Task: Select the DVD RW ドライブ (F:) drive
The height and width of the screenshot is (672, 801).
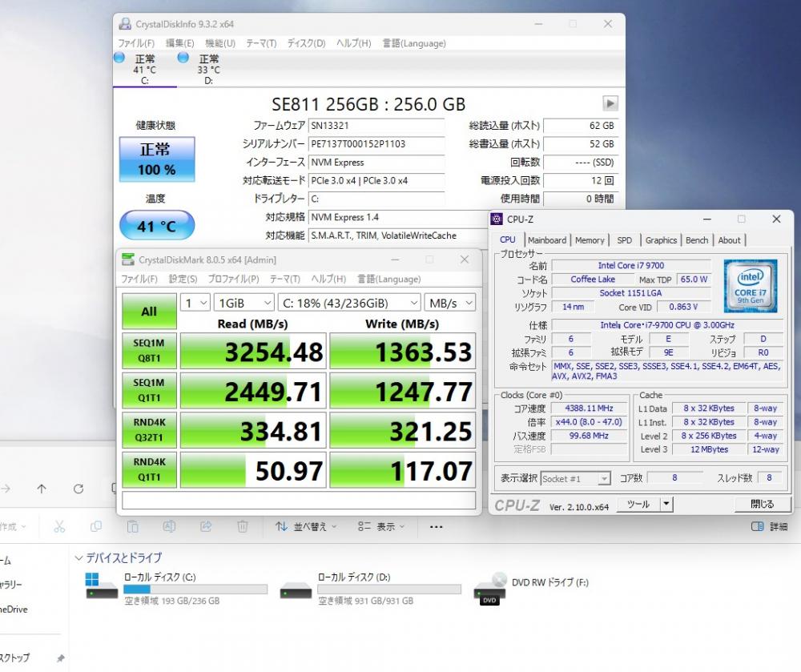Action: tap(531, 589)
